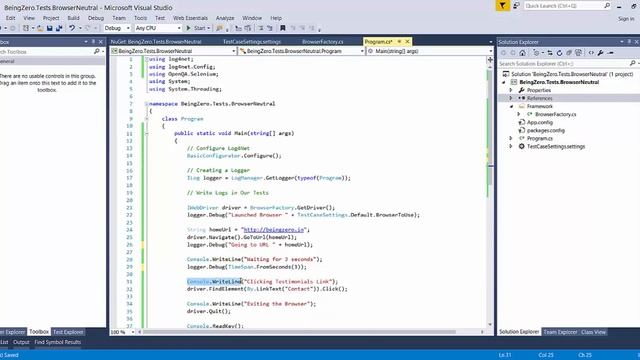Screen dimensions: 640x360
Task: Collapse the Framework folder in Solution Explorer
Action: (x=511, y=106)
